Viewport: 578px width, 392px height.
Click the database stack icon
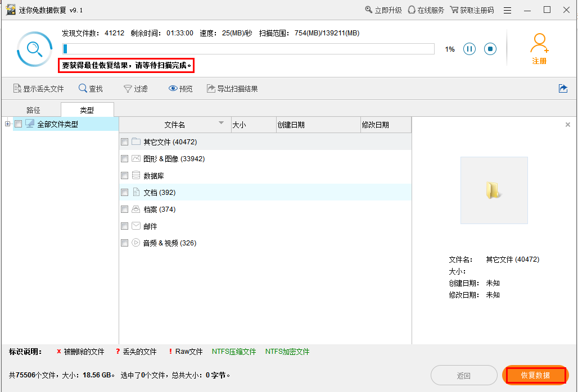pos(136,175)
